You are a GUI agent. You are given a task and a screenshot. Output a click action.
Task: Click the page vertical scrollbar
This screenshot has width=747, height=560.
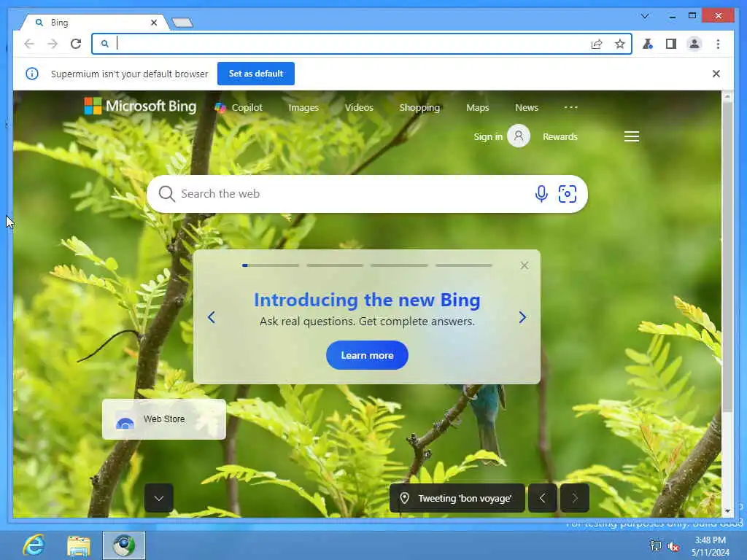(x=727, y=257)
